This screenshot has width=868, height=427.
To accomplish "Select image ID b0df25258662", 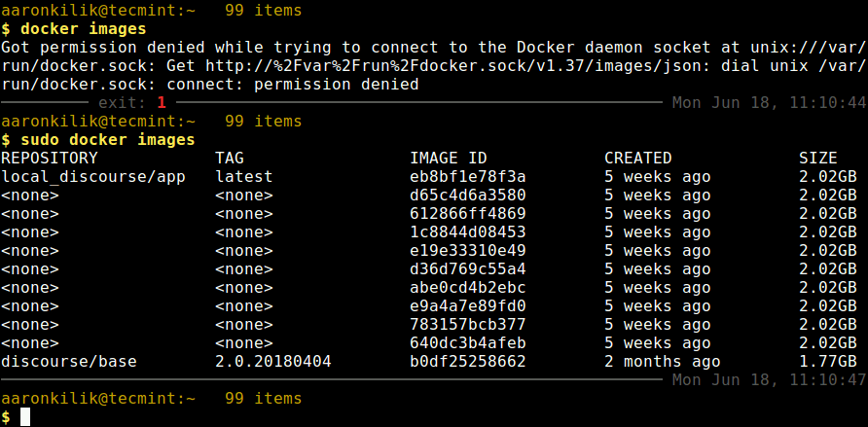I will pyautogui.click(x=468, y=362).
